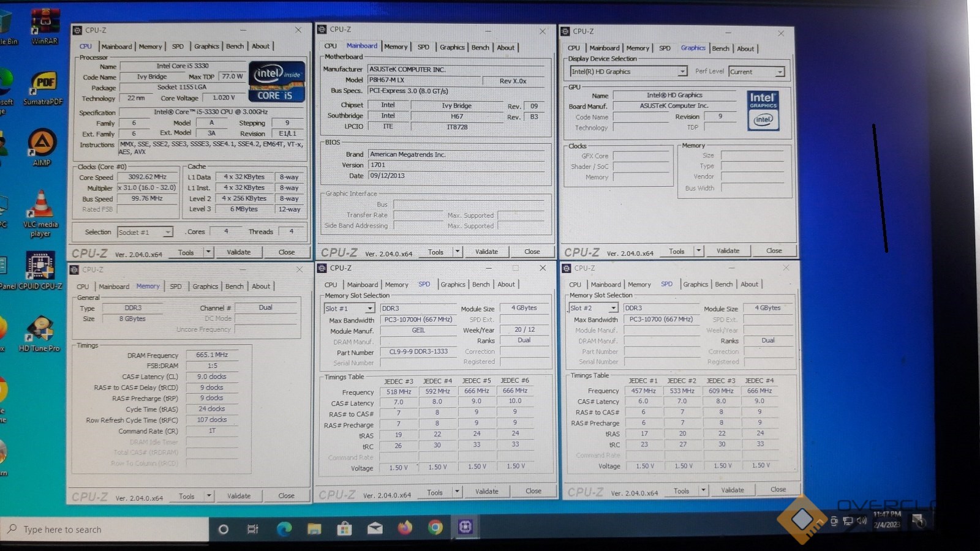Click Close button in the Mainboard-tab window

coord(532,252)
